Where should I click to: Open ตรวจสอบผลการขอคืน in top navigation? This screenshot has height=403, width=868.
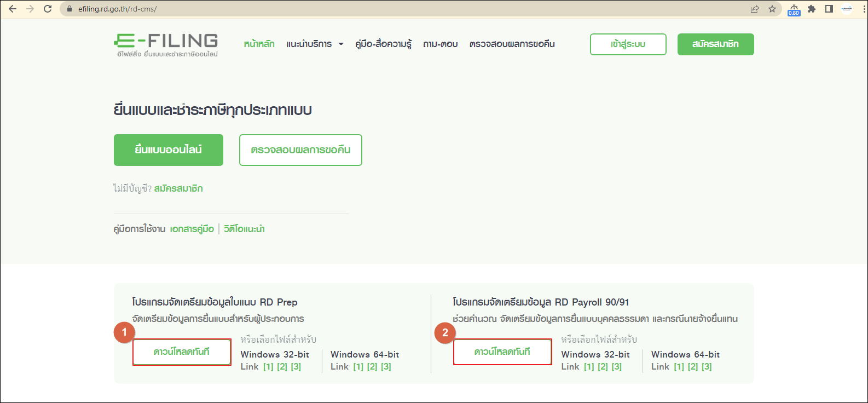pyautogui.click(x=512, y=44)
